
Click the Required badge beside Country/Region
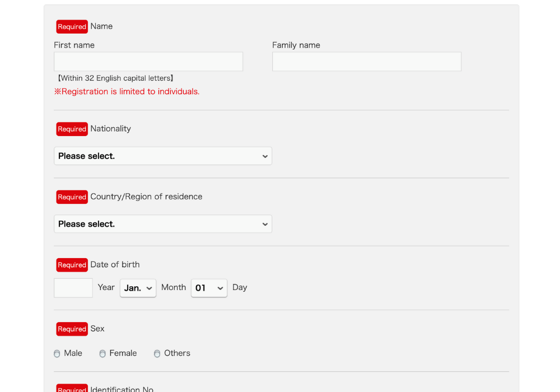[x=72, y=197]
